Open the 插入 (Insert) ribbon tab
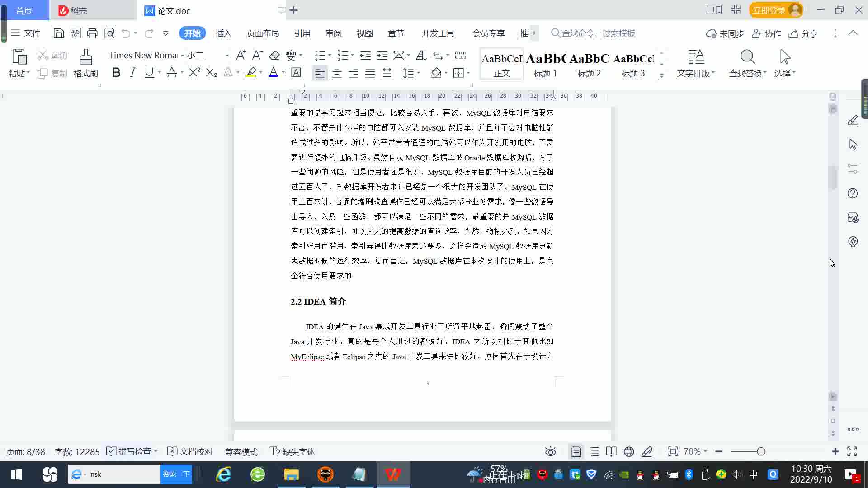This screenshot has height=488, width=868. [223, 33]
